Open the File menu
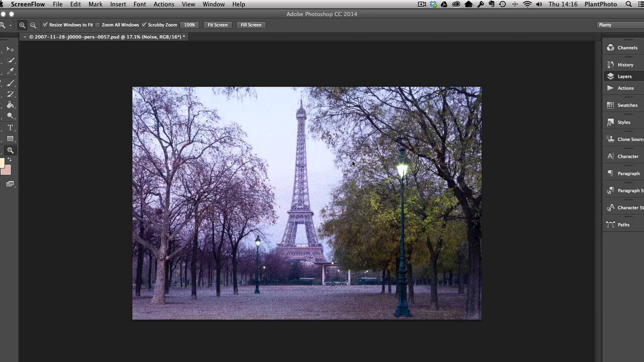The height and width of the screenshot is (362, 644). coord(58,4)
